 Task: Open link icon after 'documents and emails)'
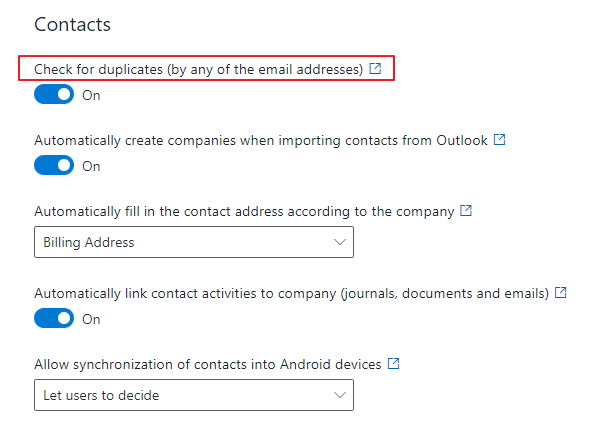[560, 293]
